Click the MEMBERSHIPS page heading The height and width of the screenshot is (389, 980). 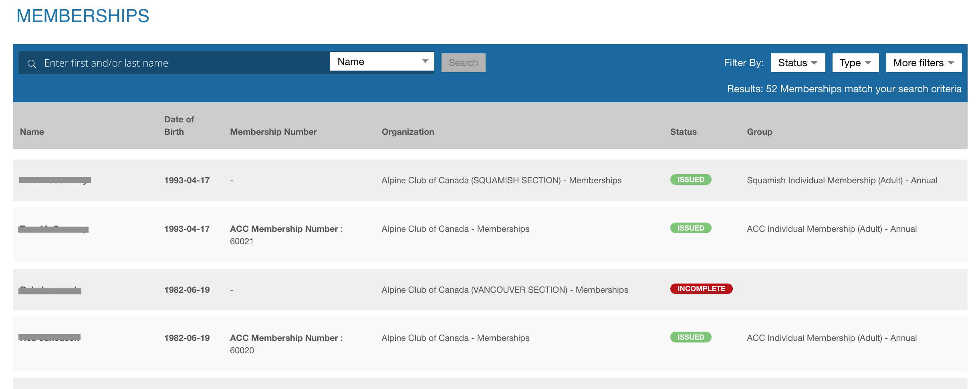point(83,16)
